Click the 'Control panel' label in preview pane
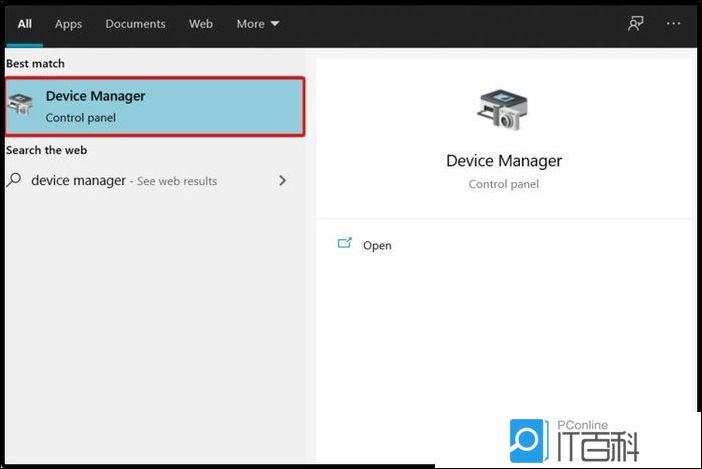The width and height of the screenshot is (702, 469). (x=504, y=184)
